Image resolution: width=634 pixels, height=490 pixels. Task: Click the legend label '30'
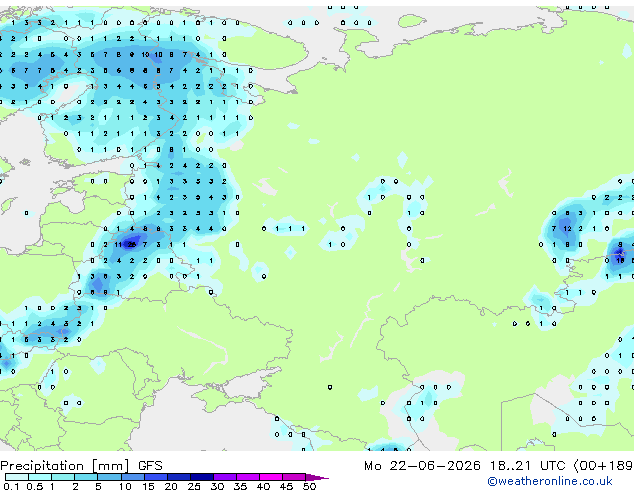coord(217,486)
